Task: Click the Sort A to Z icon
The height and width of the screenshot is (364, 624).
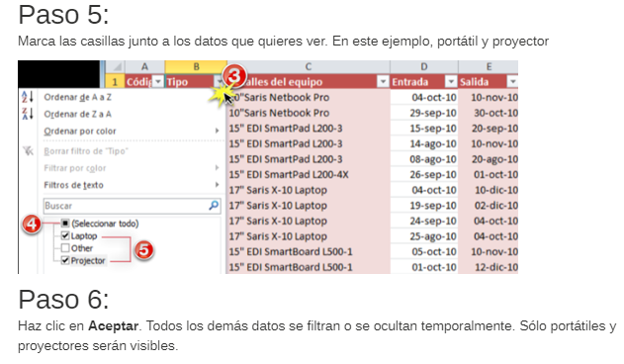Action: tap(27, 97)
